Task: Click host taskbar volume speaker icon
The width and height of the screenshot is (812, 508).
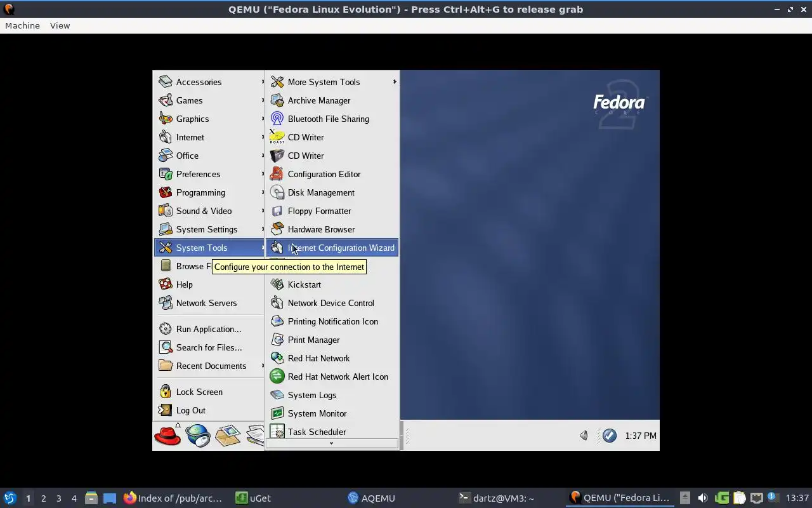Action: (x=702, y=498)
